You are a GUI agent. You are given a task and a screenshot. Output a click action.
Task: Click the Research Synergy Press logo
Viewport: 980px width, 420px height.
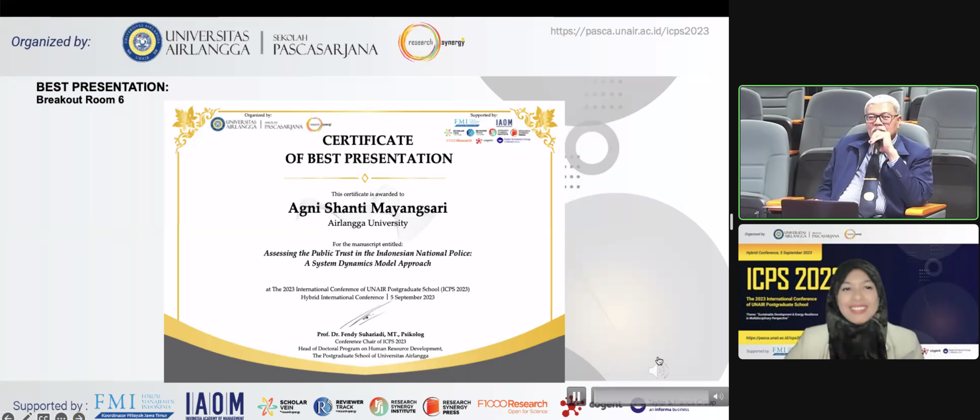click(x=447, y=406)
